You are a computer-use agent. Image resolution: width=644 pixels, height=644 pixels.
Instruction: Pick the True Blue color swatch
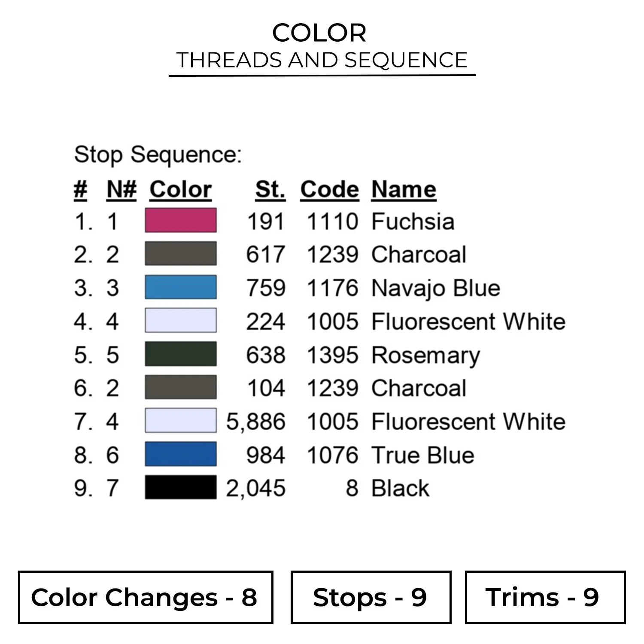180,454
